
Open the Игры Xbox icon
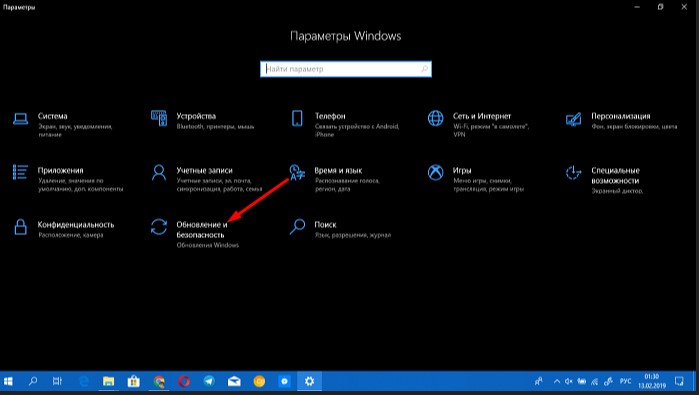click(x=436, y=172)
